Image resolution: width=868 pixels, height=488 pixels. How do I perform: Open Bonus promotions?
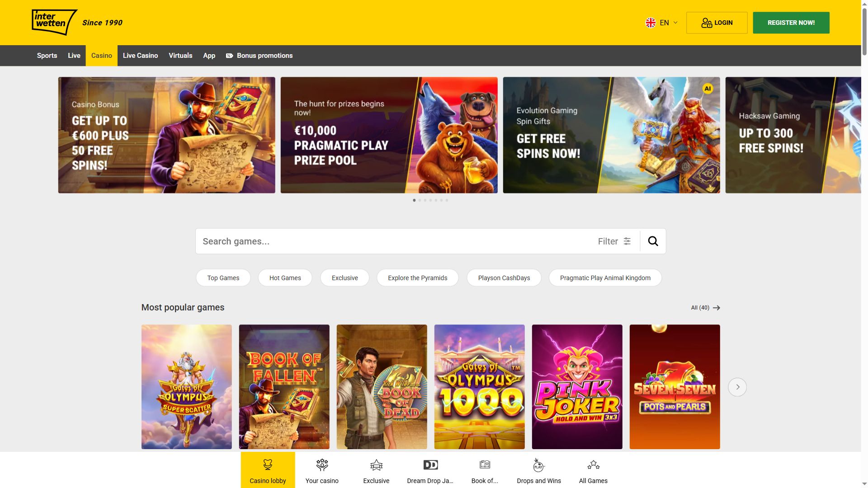coord(259,56)
